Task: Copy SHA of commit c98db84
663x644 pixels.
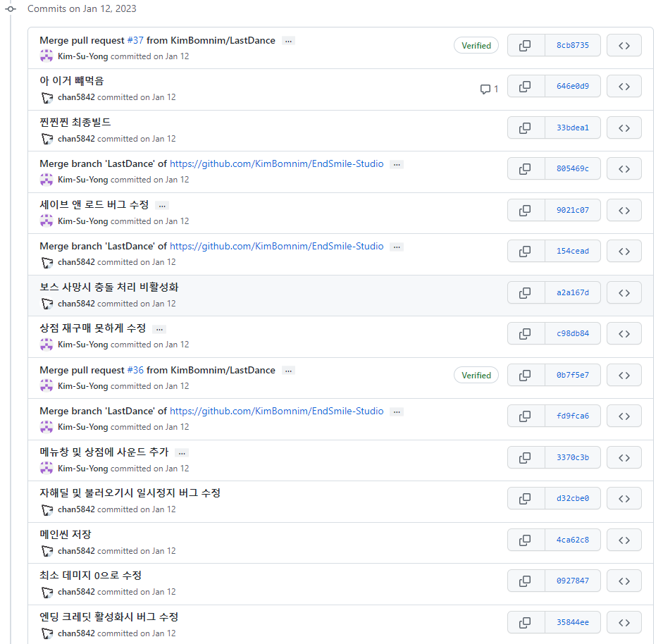Action: 526,333
